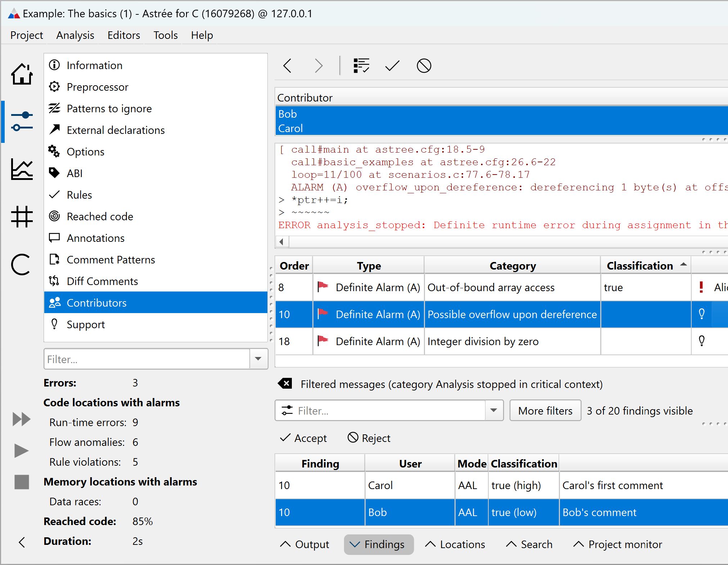Image resolution: width=728 pixels, height=565 pixels.
Task: Select Carol's first comment row
Action: tap(502, 485)
